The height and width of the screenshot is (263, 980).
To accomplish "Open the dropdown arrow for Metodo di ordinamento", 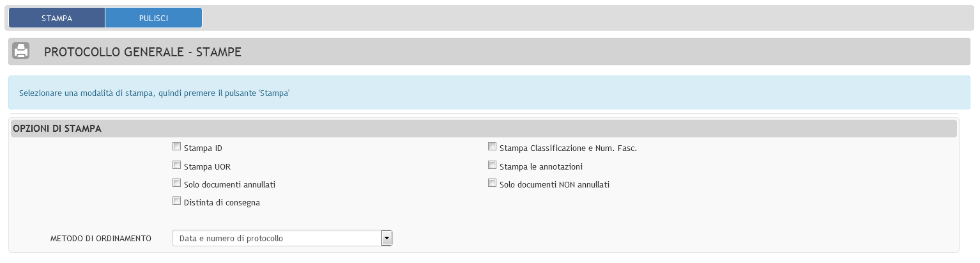I will pyautogui.click(x=386, y=238).
